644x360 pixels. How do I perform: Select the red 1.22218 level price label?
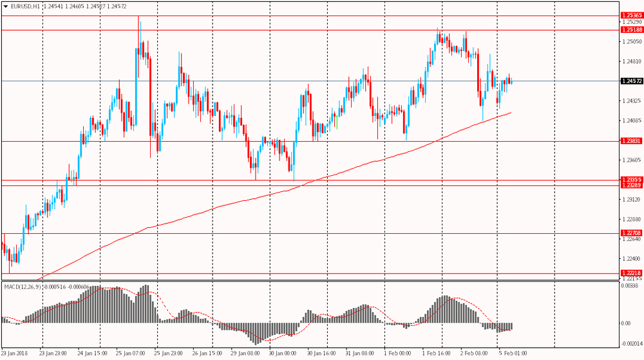pyautogui.click(x=632, y=273)
